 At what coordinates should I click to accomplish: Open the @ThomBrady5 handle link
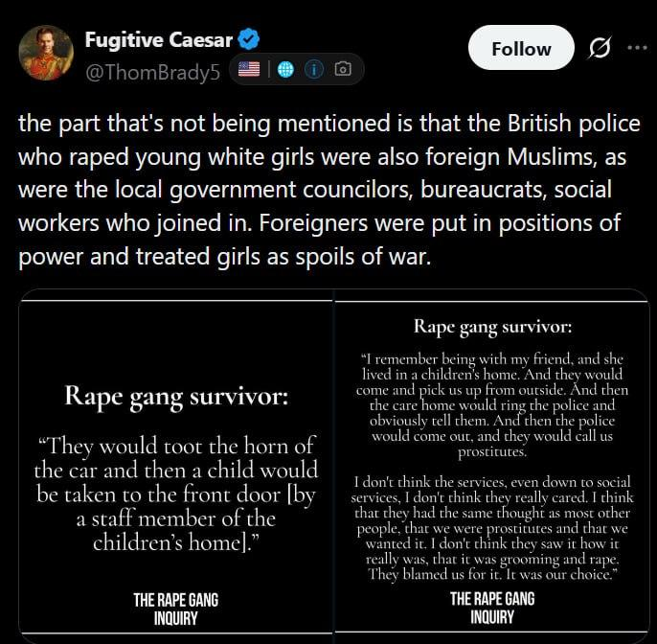(152, 72)
